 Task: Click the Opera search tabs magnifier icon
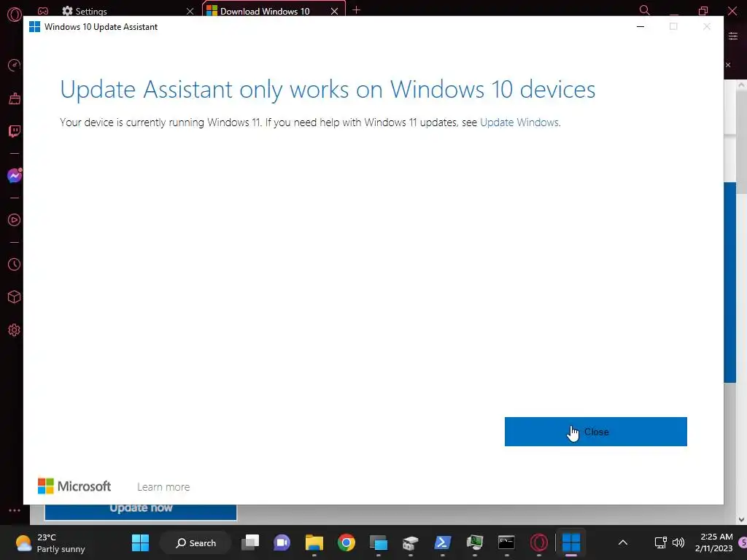(x=644, y=10)
